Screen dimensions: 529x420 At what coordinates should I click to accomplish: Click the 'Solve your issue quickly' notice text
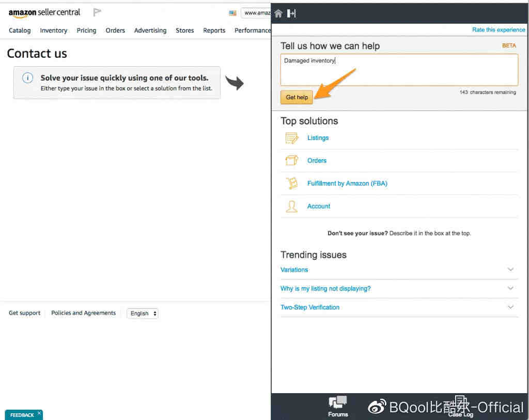pos(125,78)
